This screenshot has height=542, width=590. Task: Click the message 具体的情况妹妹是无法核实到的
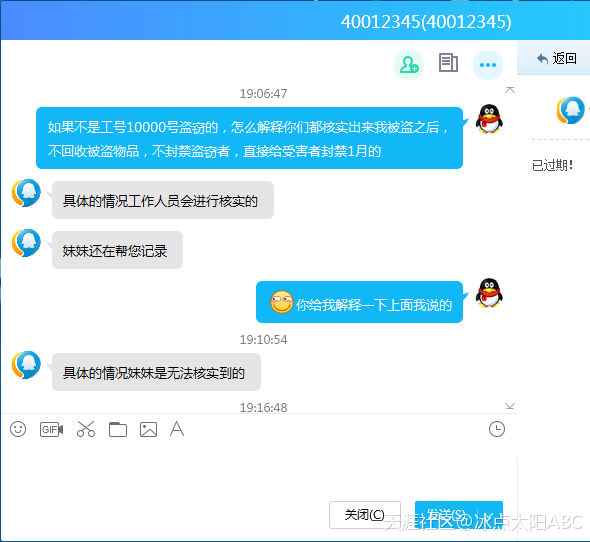click(x=156, y=372)
